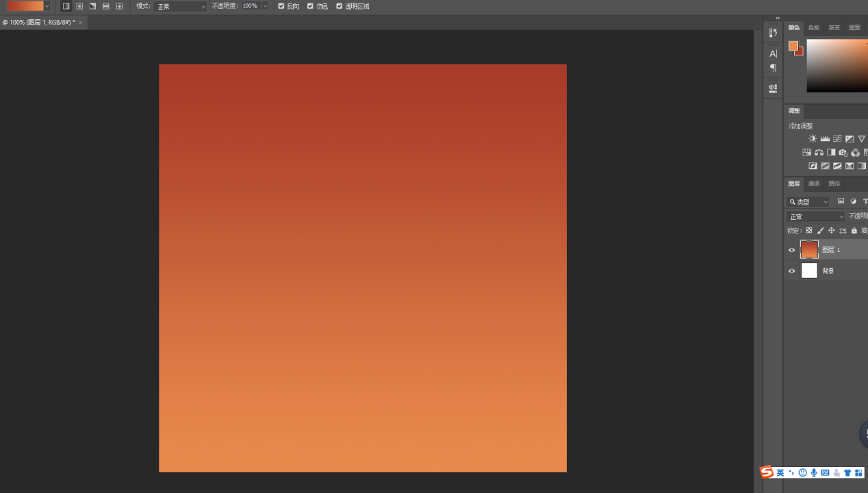
Task: Select the radial gradient style icon
Action: point(79,6)
